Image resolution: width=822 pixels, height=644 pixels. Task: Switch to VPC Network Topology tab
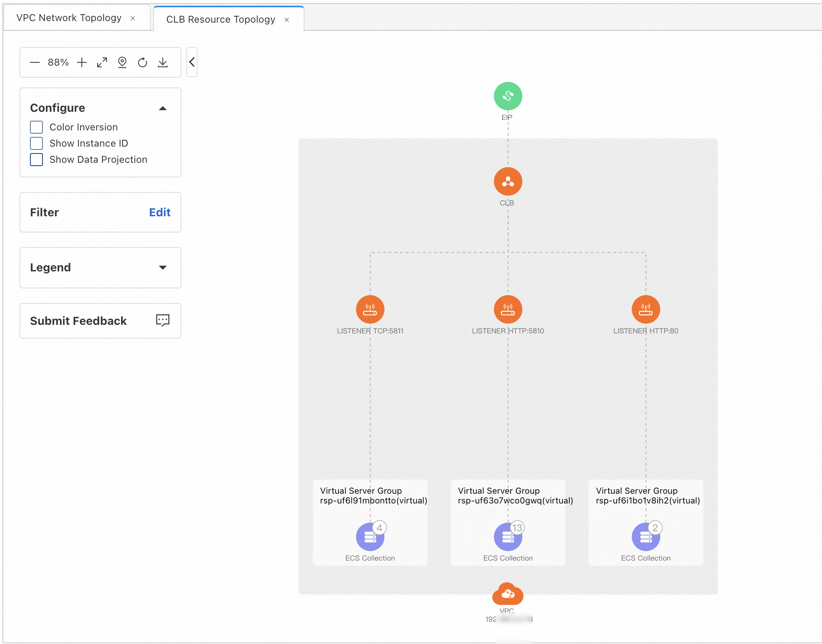(x=69, y=18)
